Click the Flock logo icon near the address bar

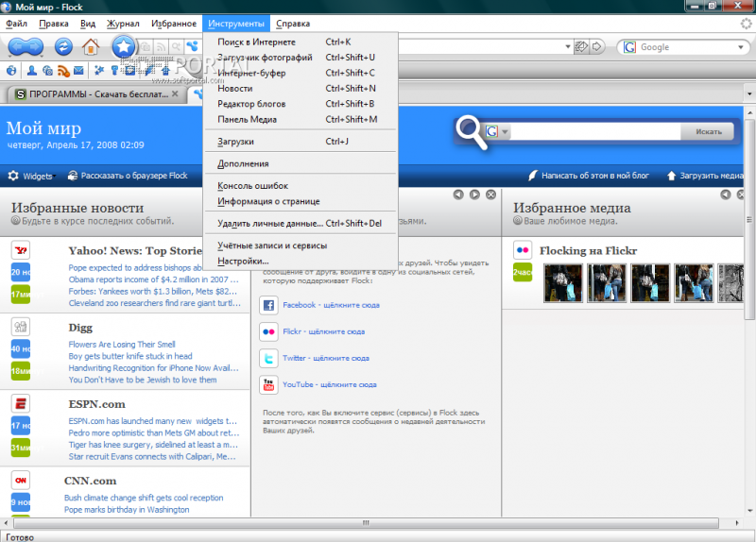point(193,46)
